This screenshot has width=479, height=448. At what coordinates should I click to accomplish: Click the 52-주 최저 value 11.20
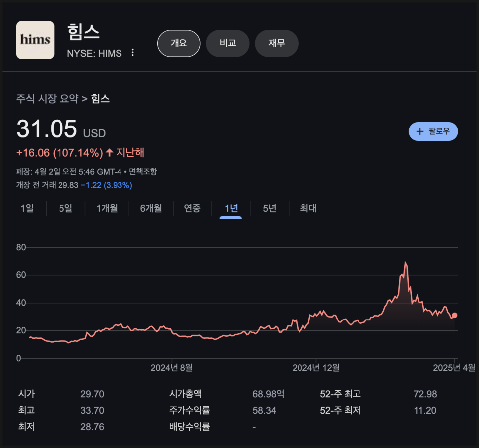coord(425,410)
